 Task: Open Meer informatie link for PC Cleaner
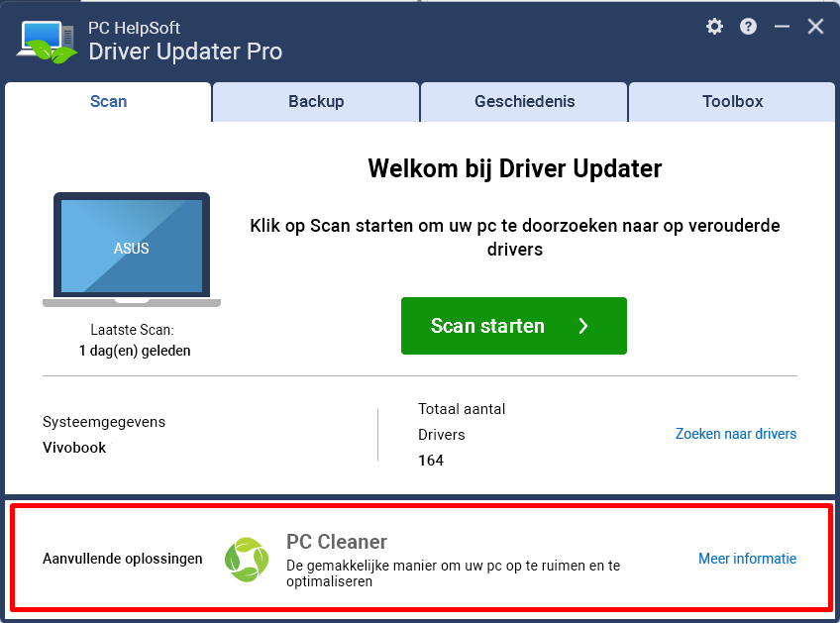click(747, 559)
